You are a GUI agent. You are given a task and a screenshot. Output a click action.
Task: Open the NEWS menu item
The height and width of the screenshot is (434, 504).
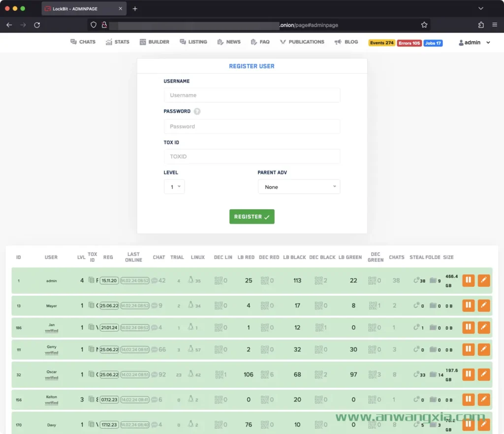[x=229, y=42]
